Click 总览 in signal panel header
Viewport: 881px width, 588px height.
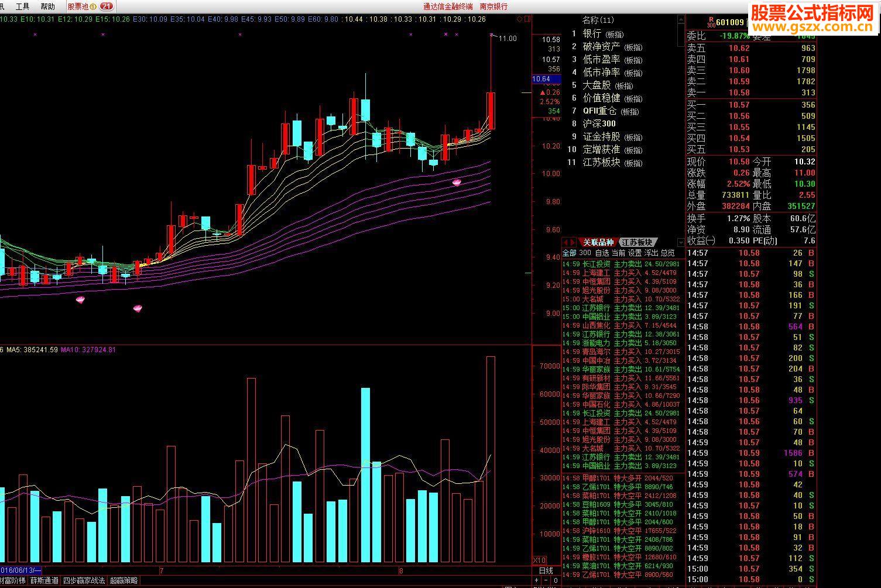click(x=667, y=253)
